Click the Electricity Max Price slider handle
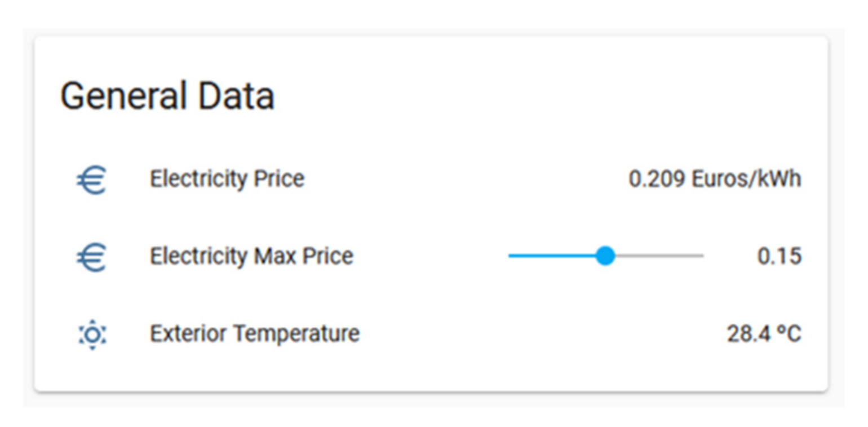This screenshot has height=427, width=868. pos(605,256)
